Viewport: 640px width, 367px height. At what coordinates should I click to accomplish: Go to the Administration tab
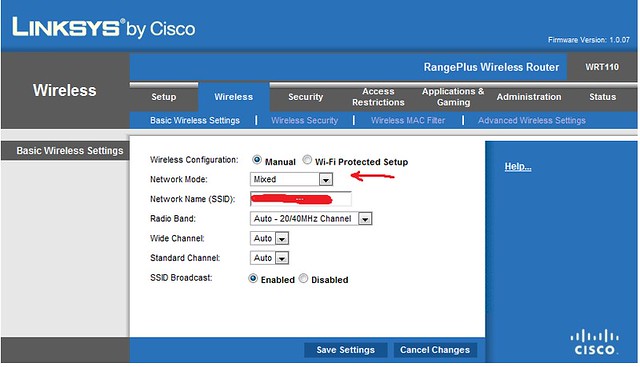[x=529, y=97]
